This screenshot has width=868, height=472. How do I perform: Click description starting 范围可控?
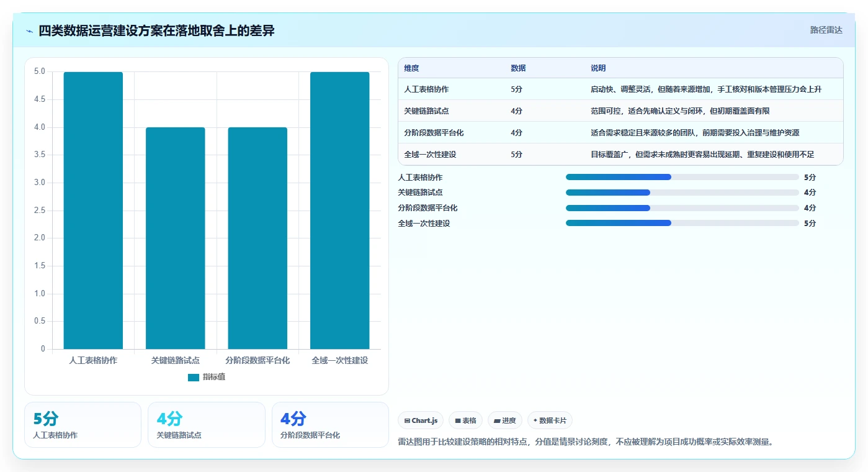(x=680, y=111)
